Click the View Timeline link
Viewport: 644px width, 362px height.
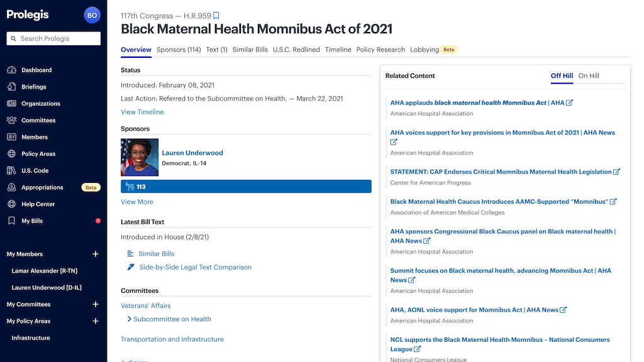pos(142,112)
